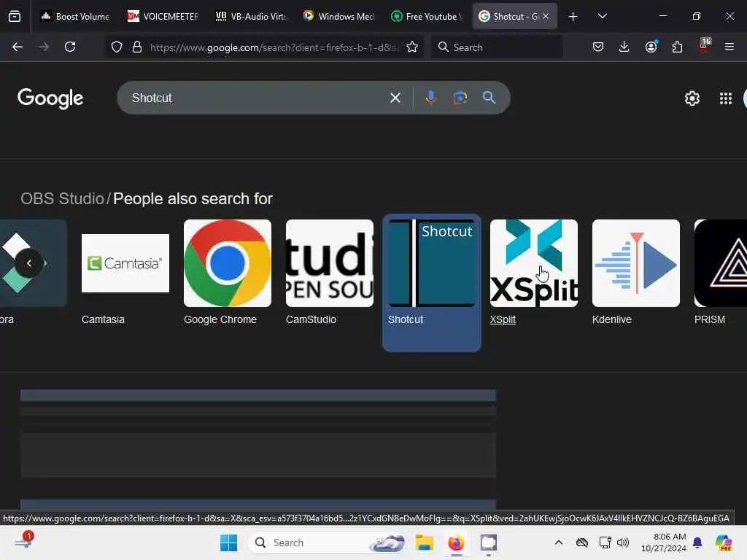Open the Firefox downloads panel
The height and width of the screenshot is (560, 747).
624,47
